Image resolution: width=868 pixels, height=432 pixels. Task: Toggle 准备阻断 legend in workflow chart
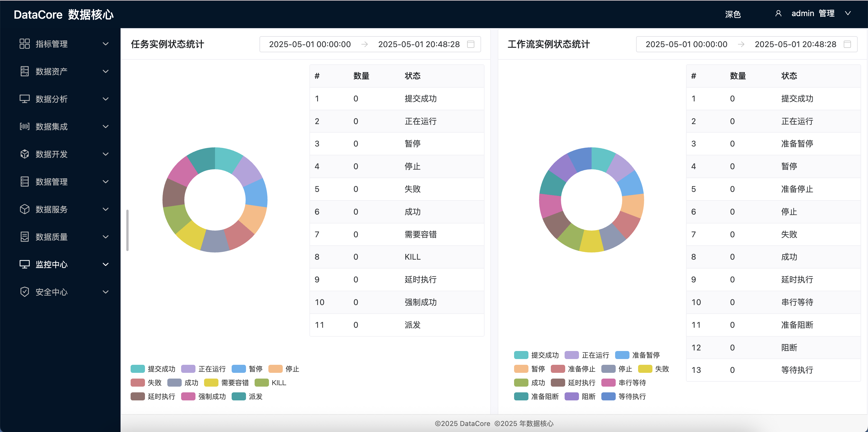(x=536, y=397)
